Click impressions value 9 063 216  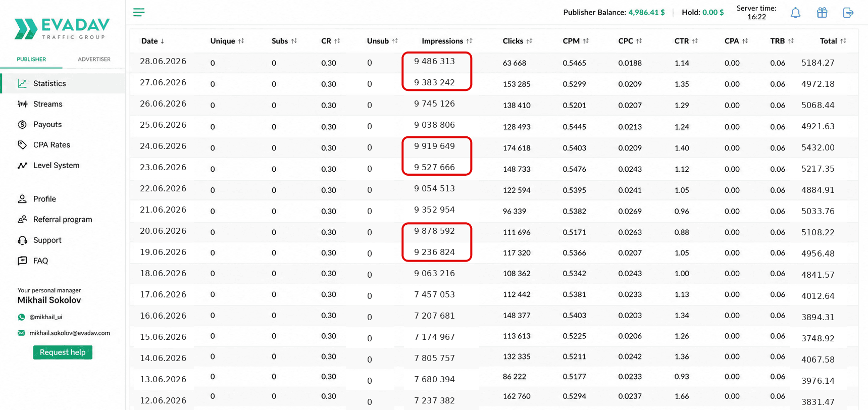pos(435,273)
